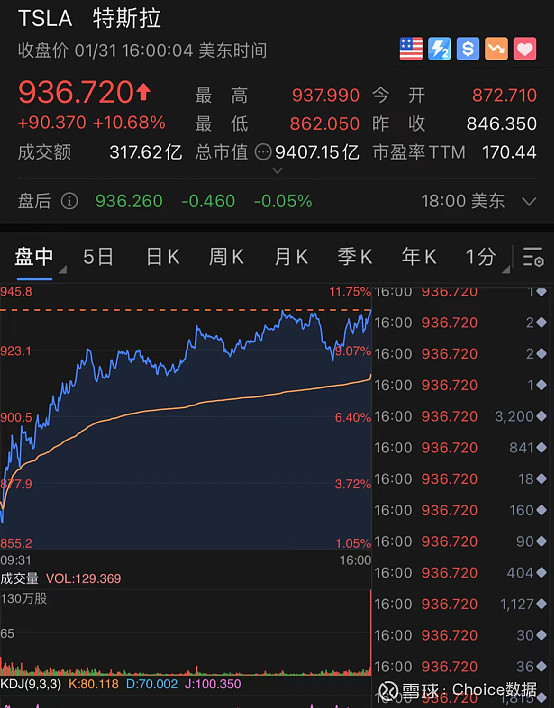Tap the 收盘价 01/31 timestamp line
554x708 pixels.
click(142, 50)
